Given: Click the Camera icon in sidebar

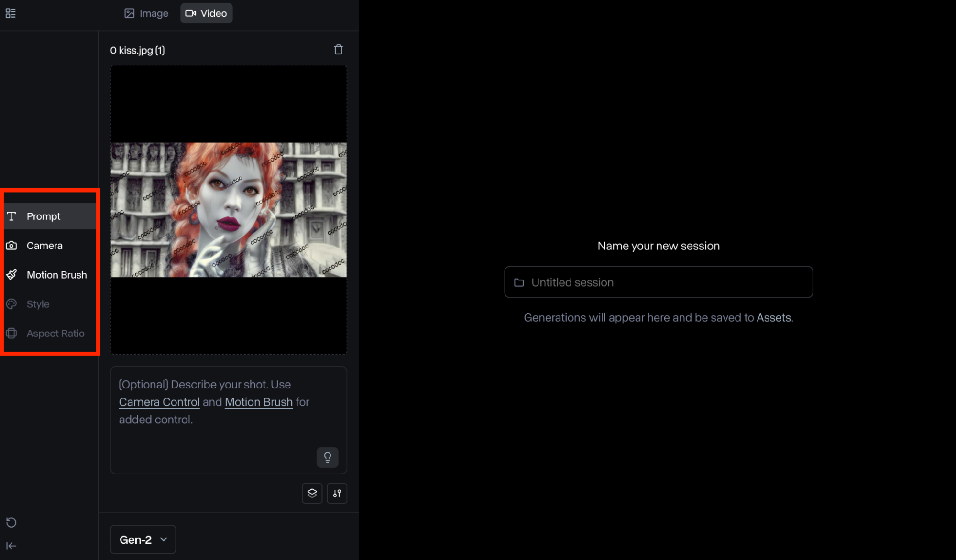Looking at the screenshot, I should (11, 246).
